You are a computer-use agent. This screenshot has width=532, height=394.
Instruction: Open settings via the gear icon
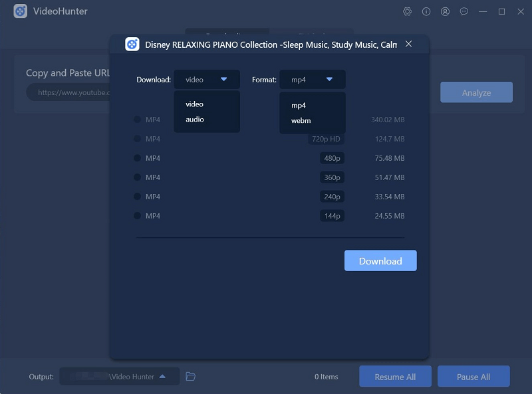click(408, 11)
